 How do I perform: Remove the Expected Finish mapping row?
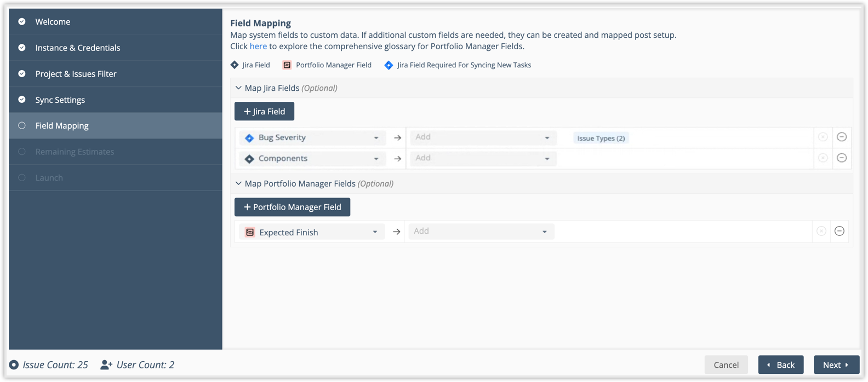tap(839, 231)
